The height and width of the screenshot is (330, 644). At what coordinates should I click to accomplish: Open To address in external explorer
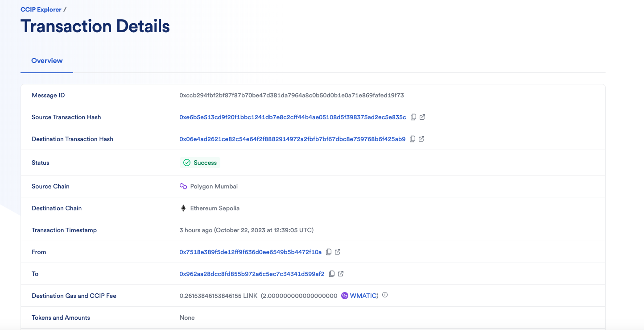(x=341, y=274)
